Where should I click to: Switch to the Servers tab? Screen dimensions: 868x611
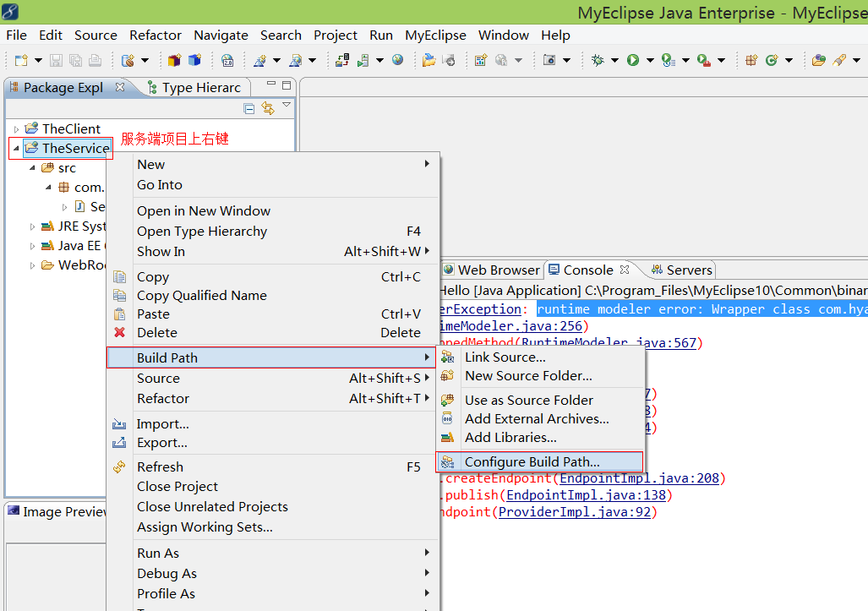coord(682,270)
